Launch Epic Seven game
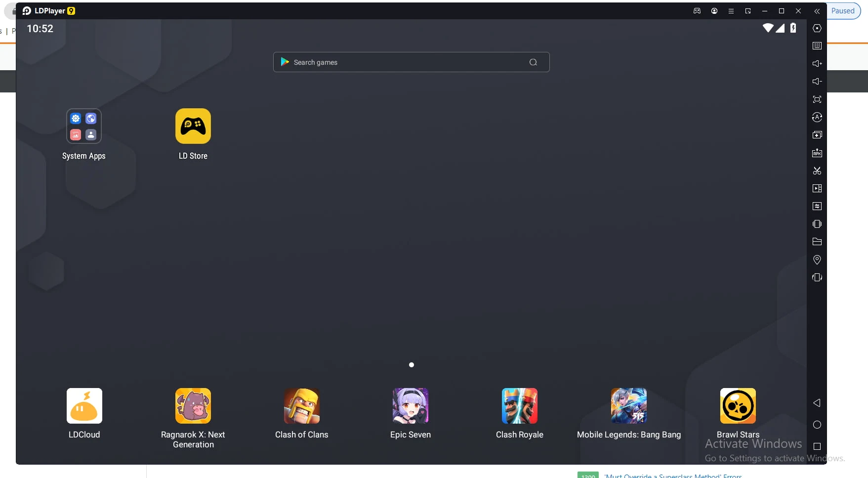The height and width of the screenshot is (478, 868). click(x=411, y=406)
